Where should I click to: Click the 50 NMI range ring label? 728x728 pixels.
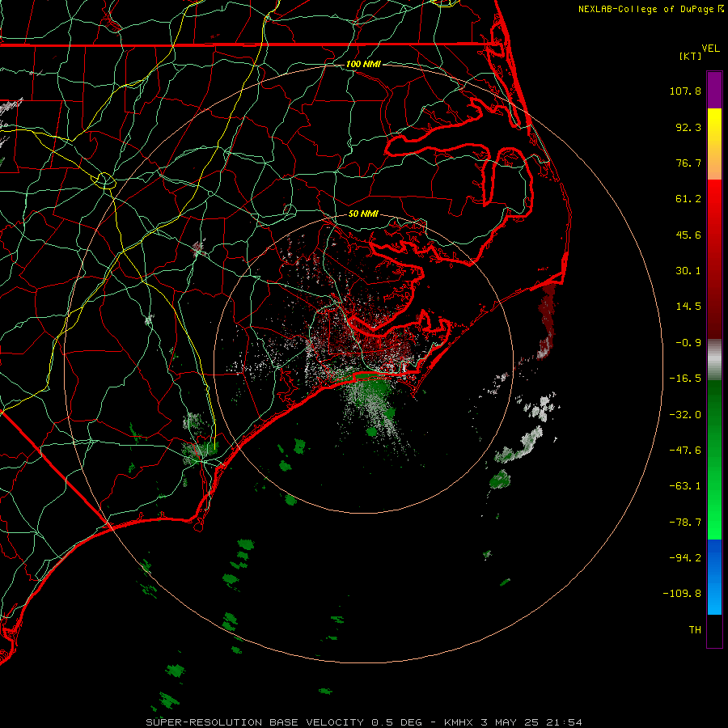pyautogui.click(x=363, y=214)
